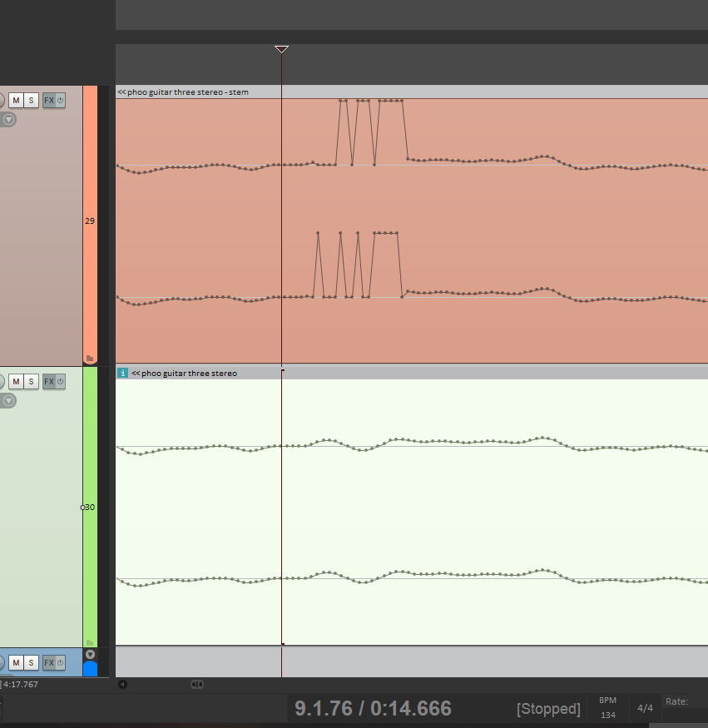Open the envelope dropdown on track 29

(x=9, y=120)
